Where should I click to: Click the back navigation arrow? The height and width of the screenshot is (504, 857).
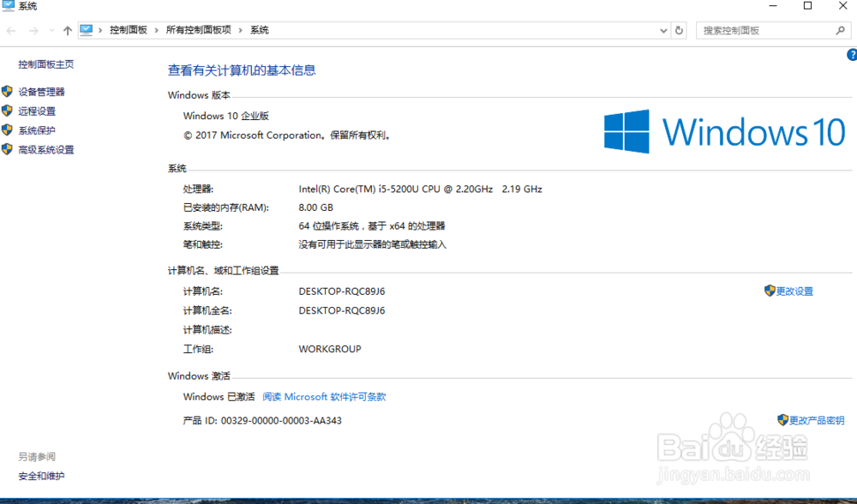[11, 31]
